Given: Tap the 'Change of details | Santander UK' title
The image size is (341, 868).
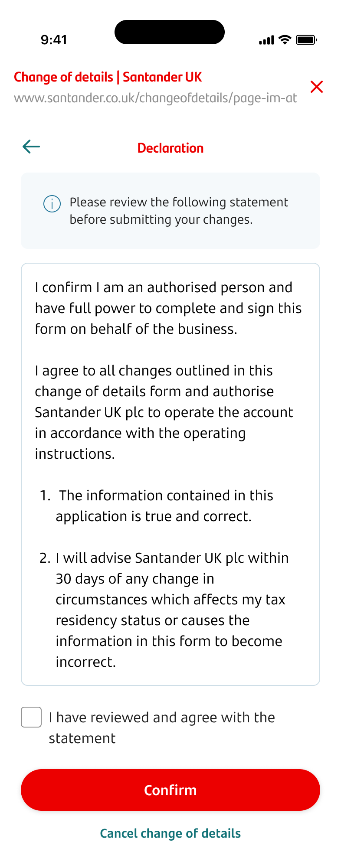Looking at the screenshot, I should coord(108,77).
